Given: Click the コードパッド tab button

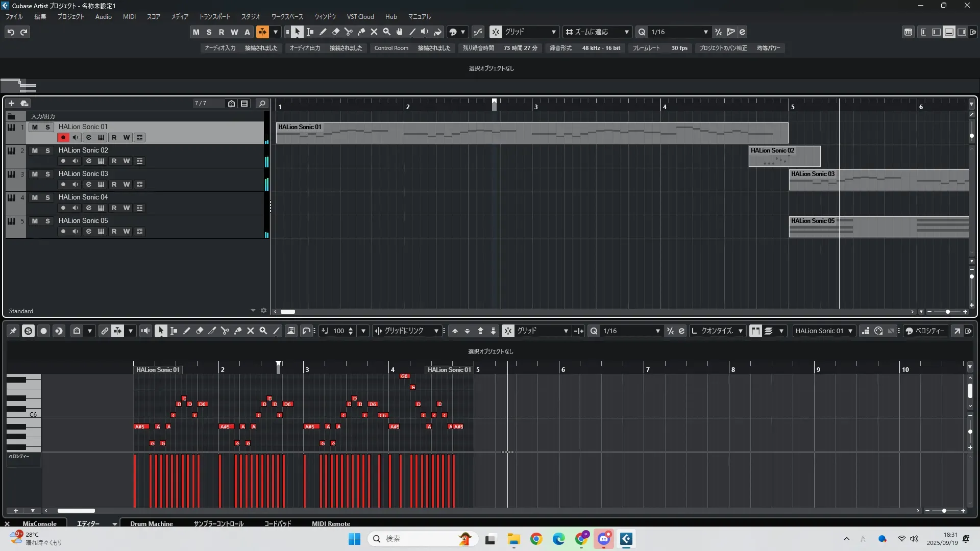Looking at the screenshot, I should click(x=278, y=523).
